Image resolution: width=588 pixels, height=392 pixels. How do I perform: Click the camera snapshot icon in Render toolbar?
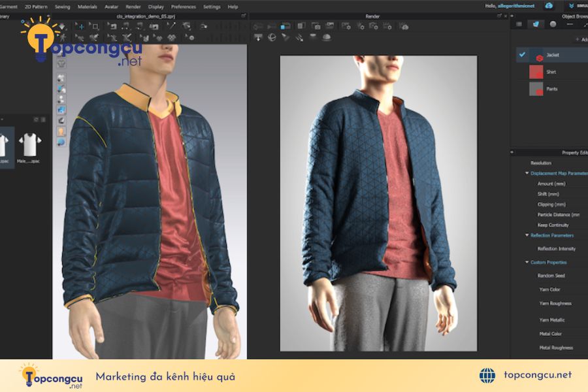(316, 26)
